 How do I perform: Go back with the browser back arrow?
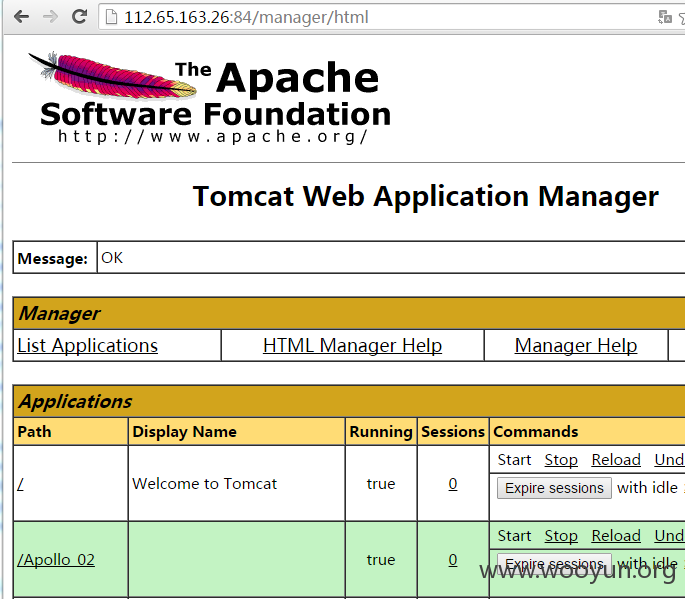click(21, 17)
